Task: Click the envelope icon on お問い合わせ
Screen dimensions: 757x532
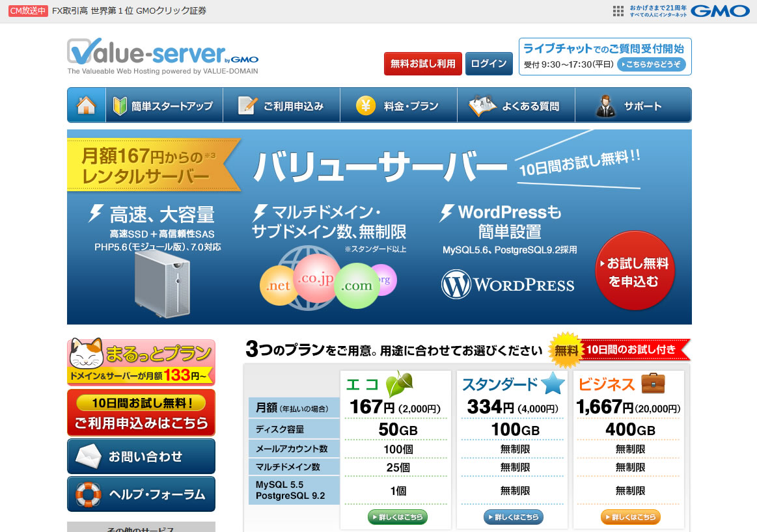Action: tap(89, 457)
